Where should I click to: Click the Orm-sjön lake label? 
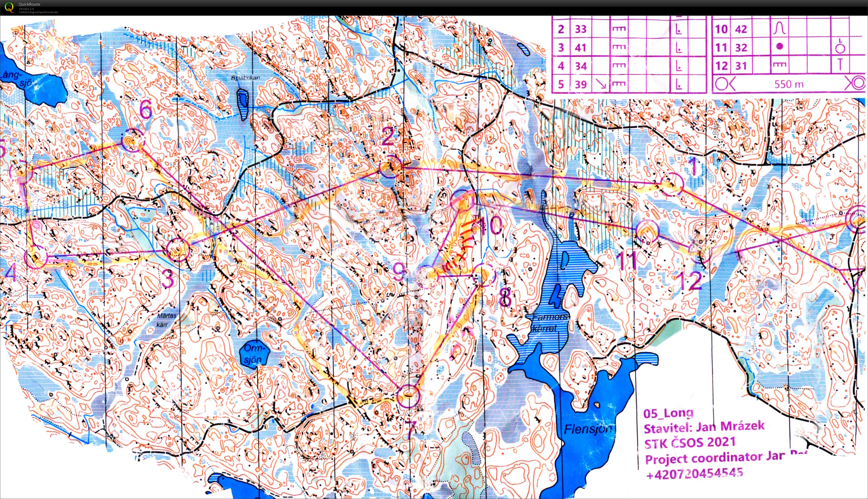[x=255, y=354]
